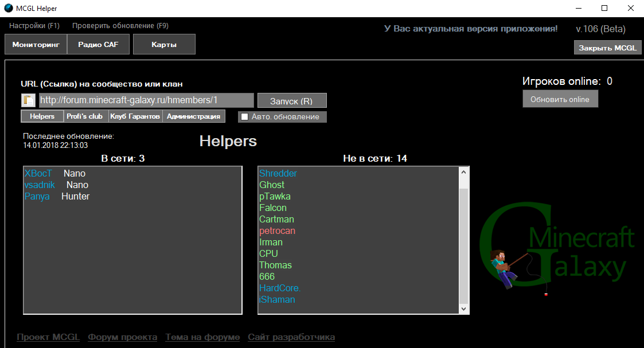Select offline player Irman
This screenshot has width=644, height=348.
click(271, 242)
